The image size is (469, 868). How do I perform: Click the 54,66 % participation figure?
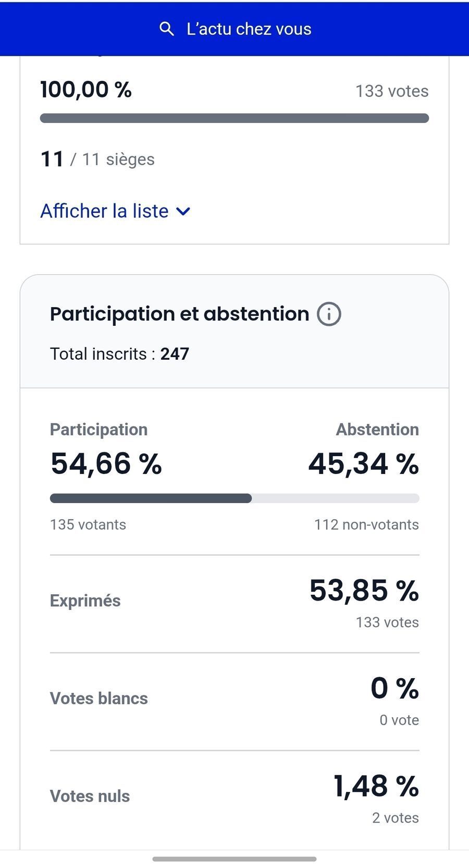pos(106,463)
